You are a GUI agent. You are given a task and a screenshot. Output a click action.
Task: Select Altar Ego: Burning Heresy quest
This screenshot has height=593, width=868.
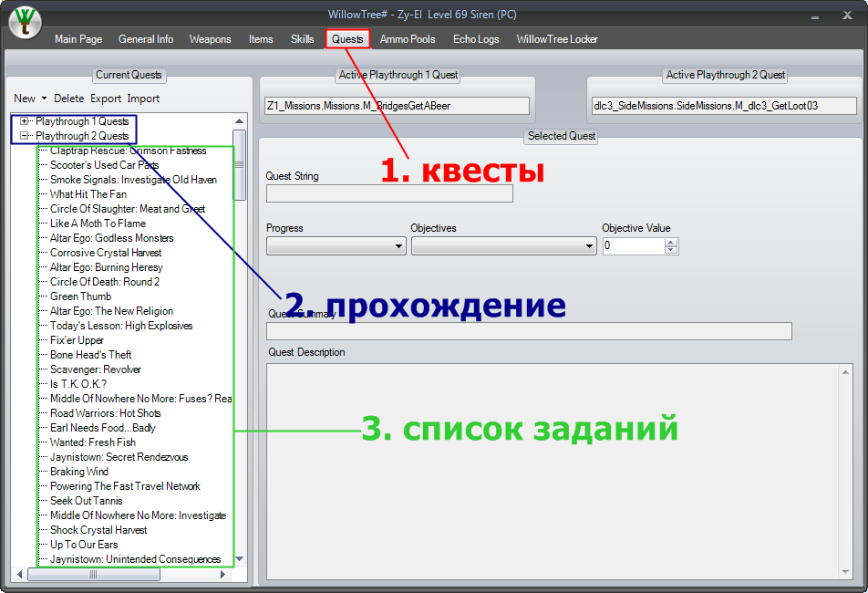[x=107, y=267]
